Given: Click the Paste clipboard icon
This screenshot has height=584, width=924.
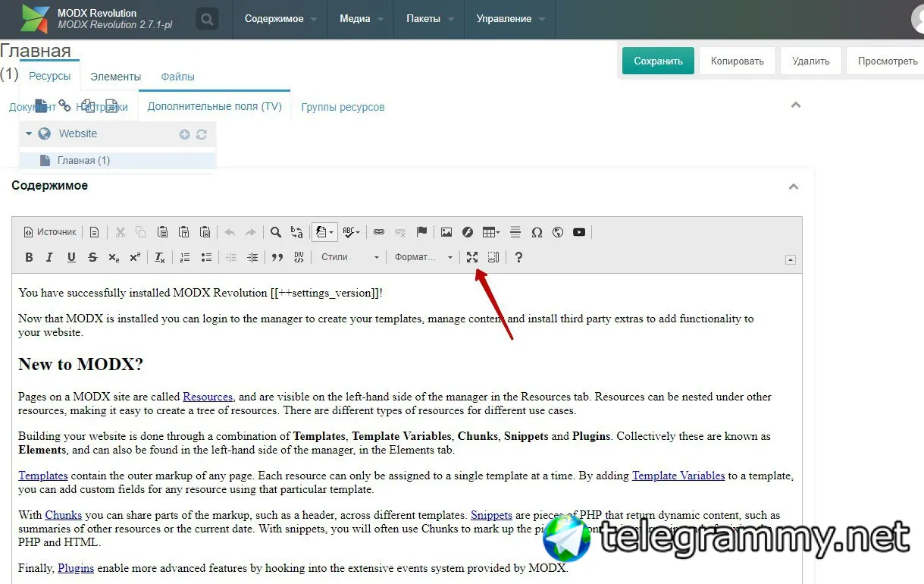Looking at the screenshot, I should pyautogui.click(x=162, y=232).
